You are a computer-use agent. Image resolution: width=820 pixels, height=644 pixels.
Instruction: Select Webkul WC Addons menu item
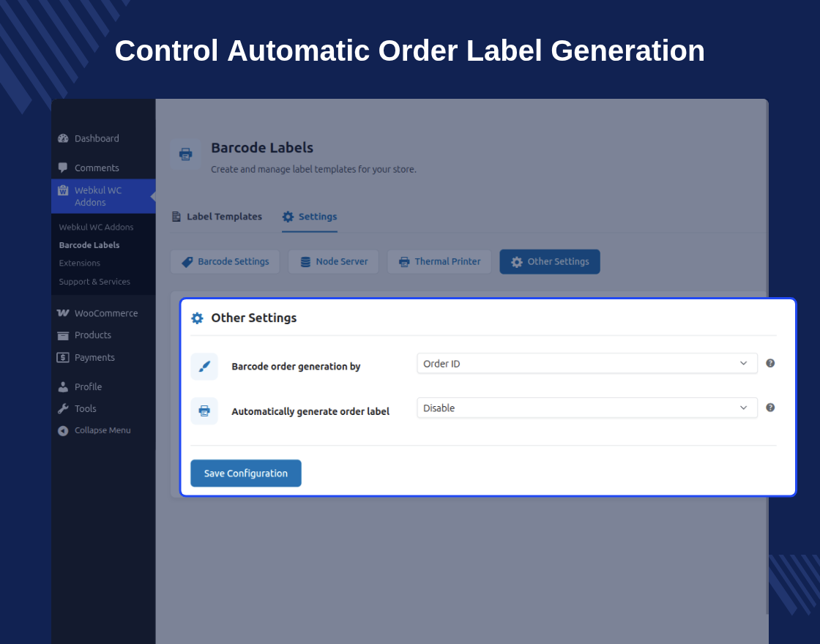[103, 196]
